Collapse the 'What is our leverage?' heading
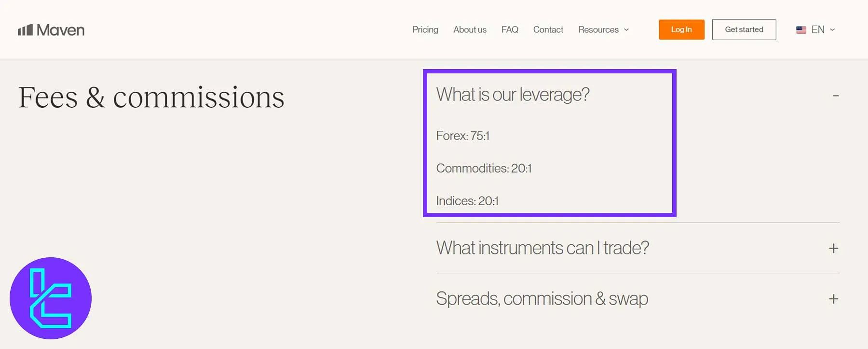Viewport: 868px width, 349px height. pos(513,95)
